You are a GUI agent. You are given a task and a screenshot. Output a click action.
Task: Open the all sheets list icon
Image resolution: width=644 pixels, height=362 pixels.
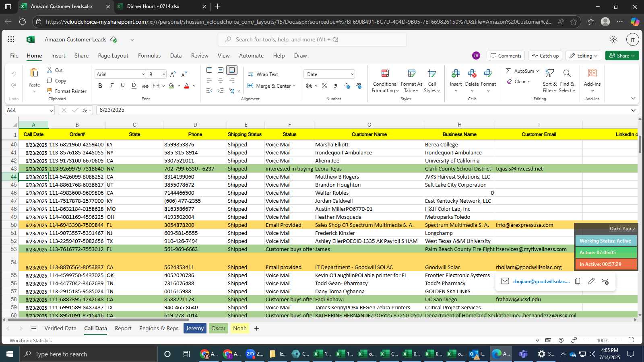[34, 328]
